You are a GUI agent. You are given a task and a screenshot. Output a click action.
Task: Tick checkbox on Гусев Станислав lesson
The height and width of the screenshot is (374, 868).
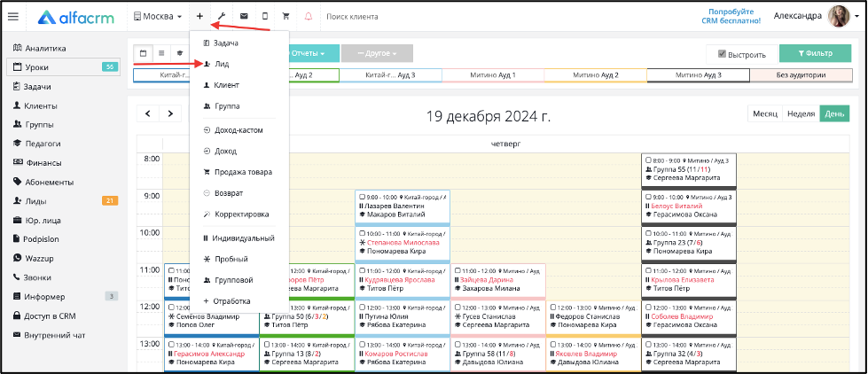[x=457, y=308]
